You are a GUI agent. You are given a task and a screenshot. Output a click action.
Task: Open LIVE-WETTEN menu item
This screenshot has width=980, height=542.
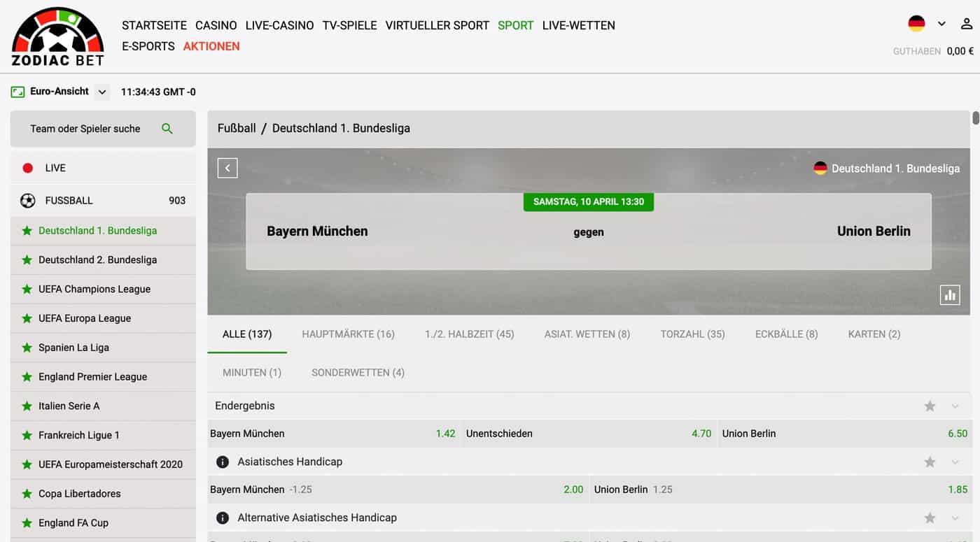[x=579, y=25]
